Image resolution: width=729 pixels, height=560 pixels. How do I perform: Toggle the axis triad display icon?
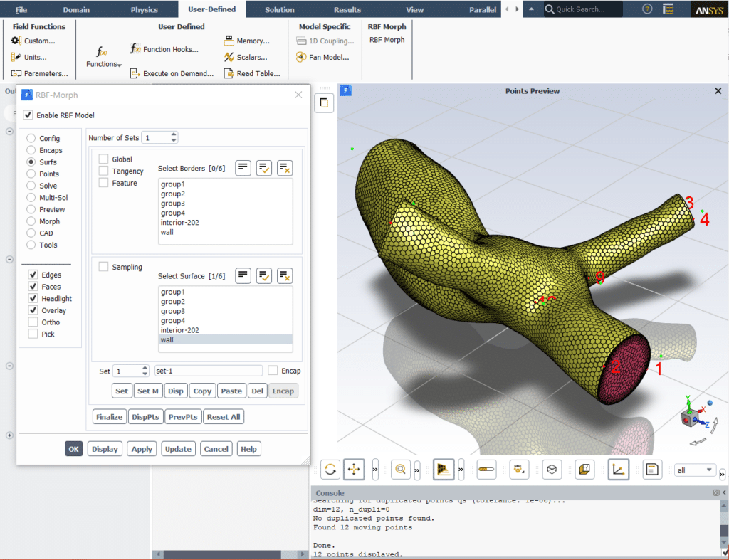(618, 469)
